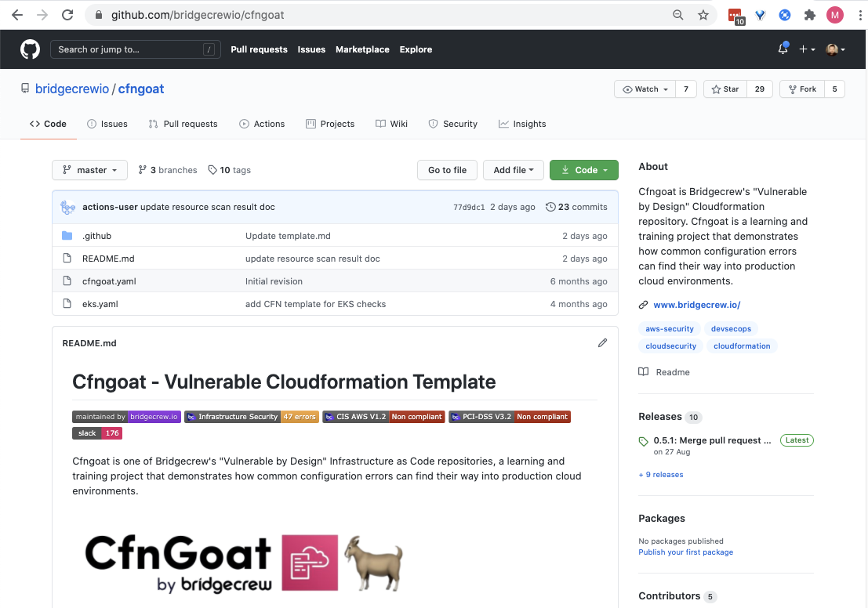Screen dimensions: 868x608
Task: Select the Code tab
Action: click(48, 124)
